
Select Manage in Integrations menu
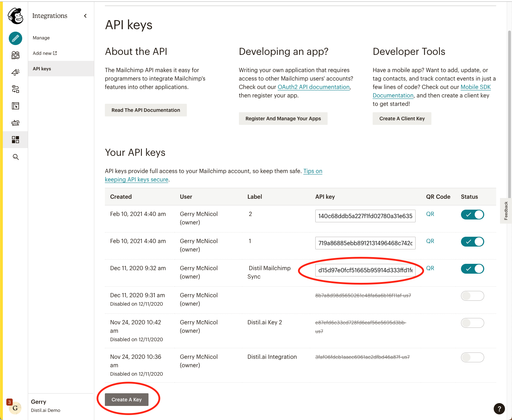(41, 38)
